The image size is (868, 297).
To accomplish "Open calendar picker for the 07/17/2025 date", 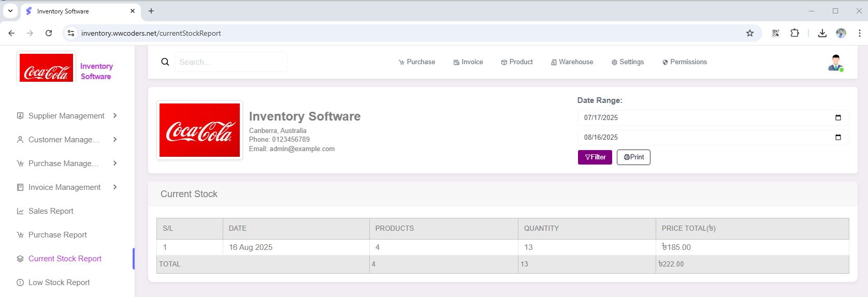I will click(x=838, y=117).
